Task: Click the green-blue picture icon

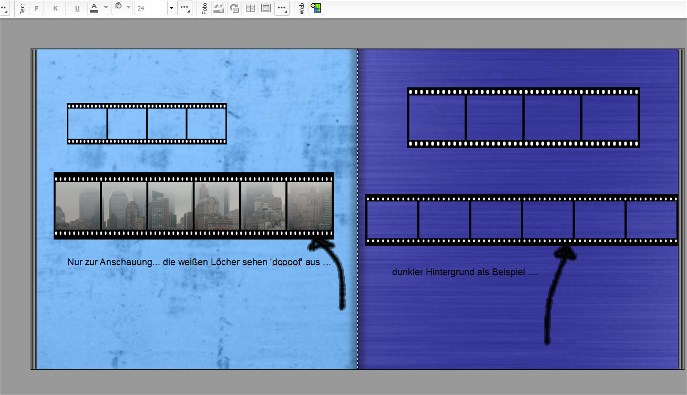Action: pyautogui.click(x=316, y=8)
